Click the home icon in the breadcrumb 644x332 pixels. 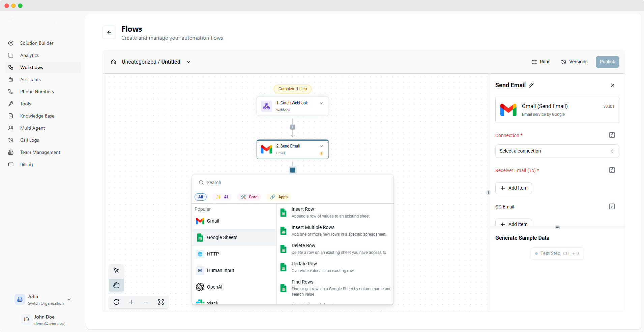113,62
